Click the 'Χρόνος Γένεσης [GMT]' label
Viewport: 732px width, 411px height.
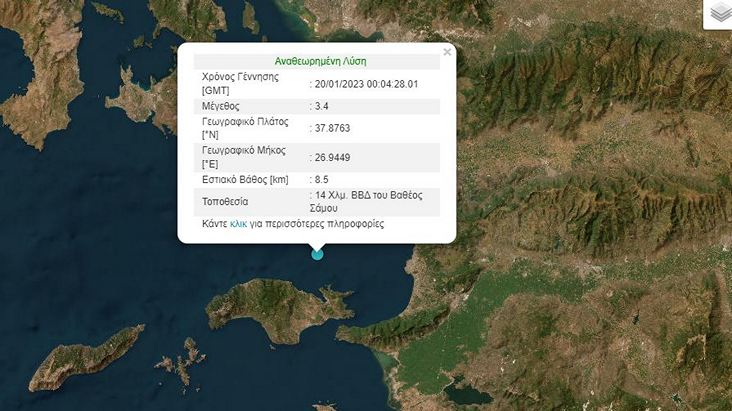click(x=240, y=84)
